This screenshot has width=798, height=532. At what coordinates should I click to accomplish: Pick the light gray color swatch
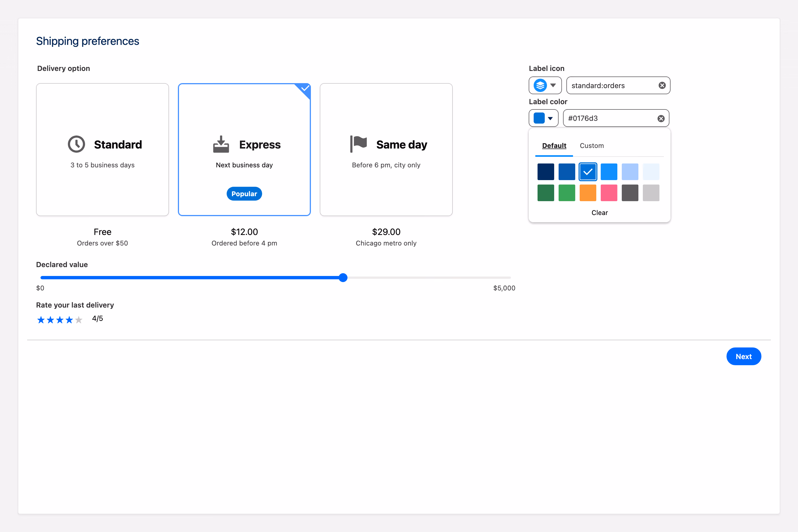pos(651,193)
